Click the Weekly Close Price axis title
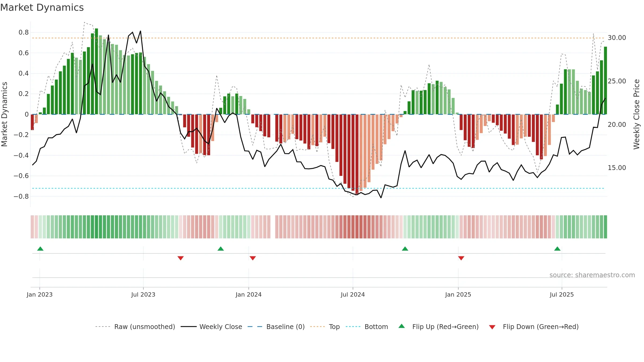This screenshot has width=644, height=362. tap(636, 114)
